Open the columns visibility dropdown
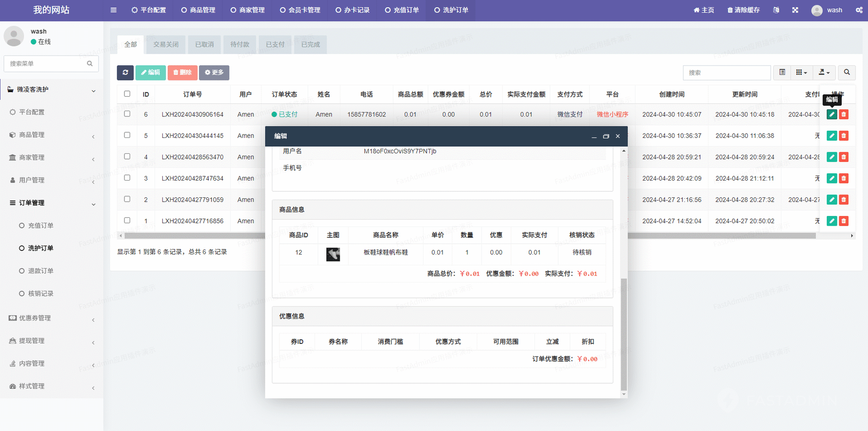Image resolution: width=868 pixels, height=431 pixels. click(x=801, y=72)
